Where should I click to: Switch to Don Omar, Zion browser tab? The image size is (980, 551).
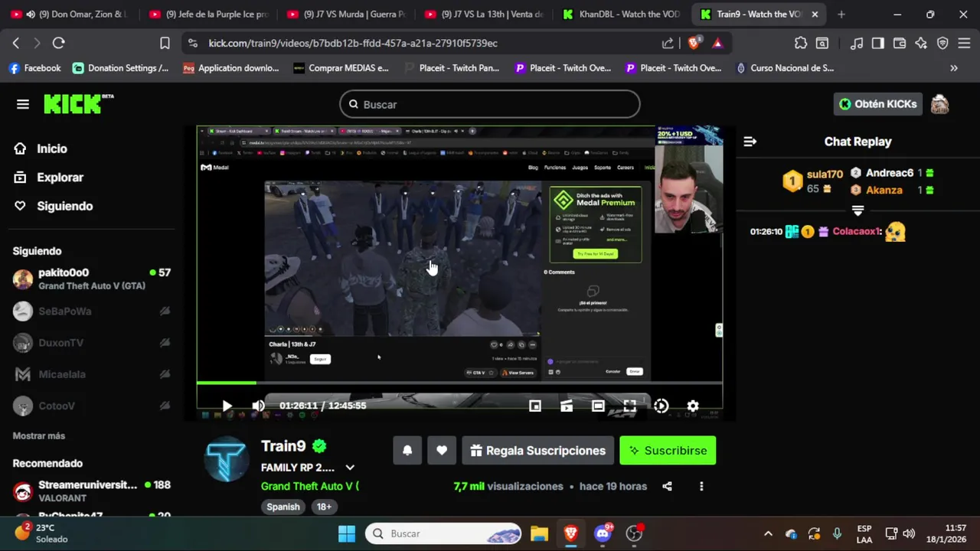tap(75, 14)
